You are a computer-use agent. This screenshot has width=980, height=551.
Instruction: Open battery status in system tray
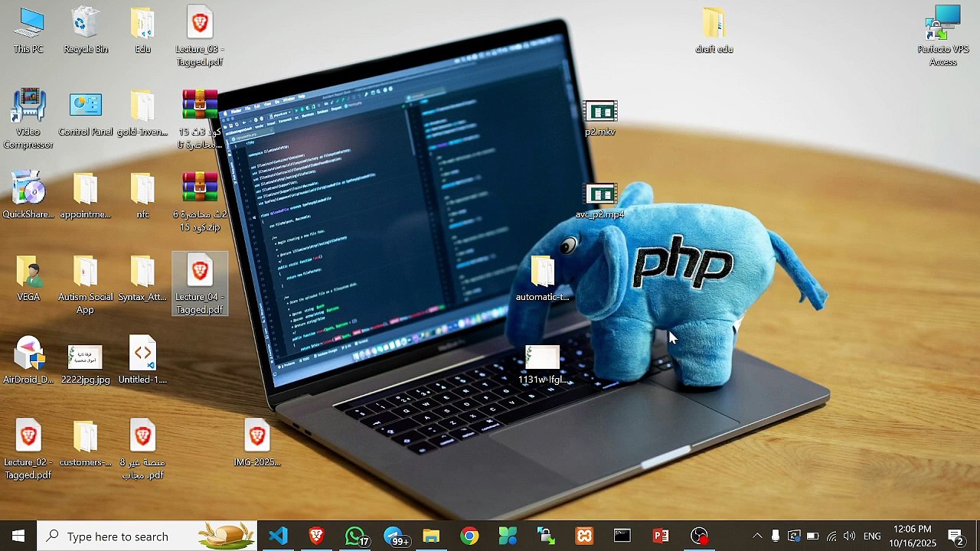tap(812, 536)
